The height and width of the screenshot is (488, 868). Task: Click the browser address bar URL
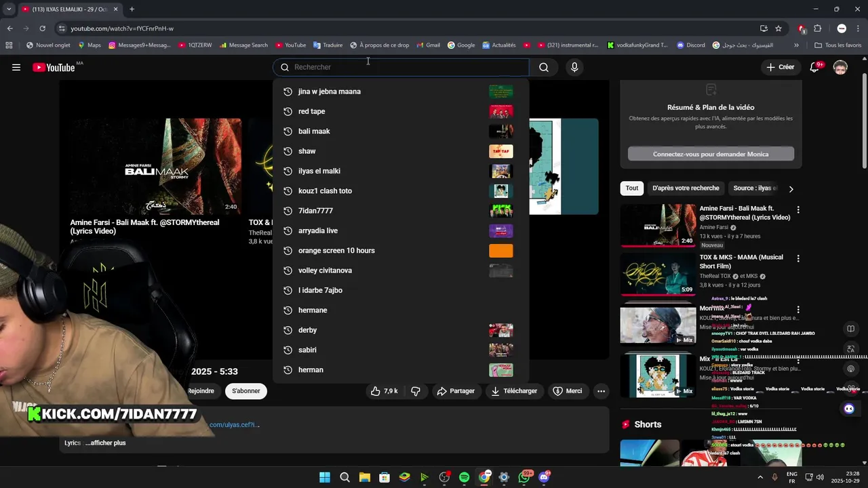[122, 28]
